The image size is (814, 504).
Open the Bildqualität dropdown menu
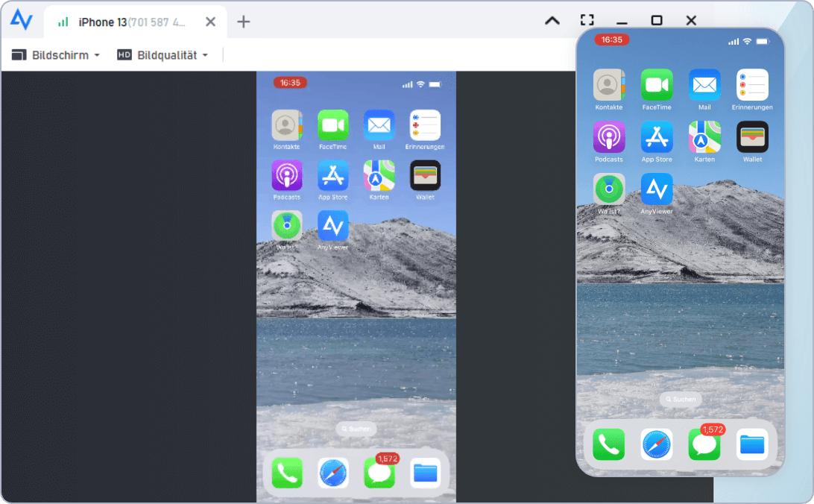click(x=163, y=55)
